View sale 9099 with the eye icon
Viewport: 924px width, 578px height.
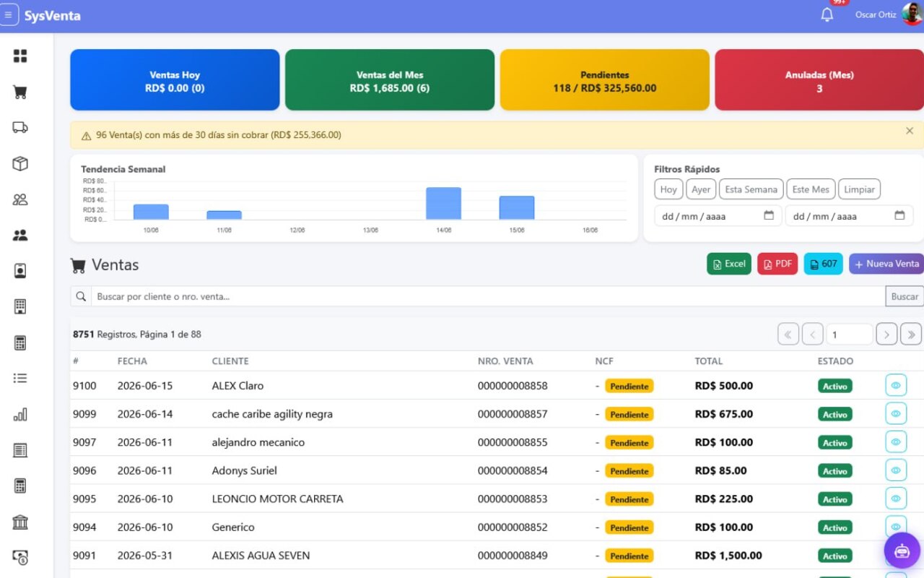pyautogui.click(x=896, y=414)
